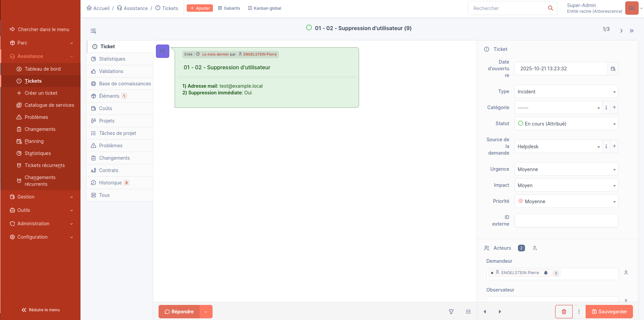Click the add actor icon beside Acteurs

coord(535,248)
